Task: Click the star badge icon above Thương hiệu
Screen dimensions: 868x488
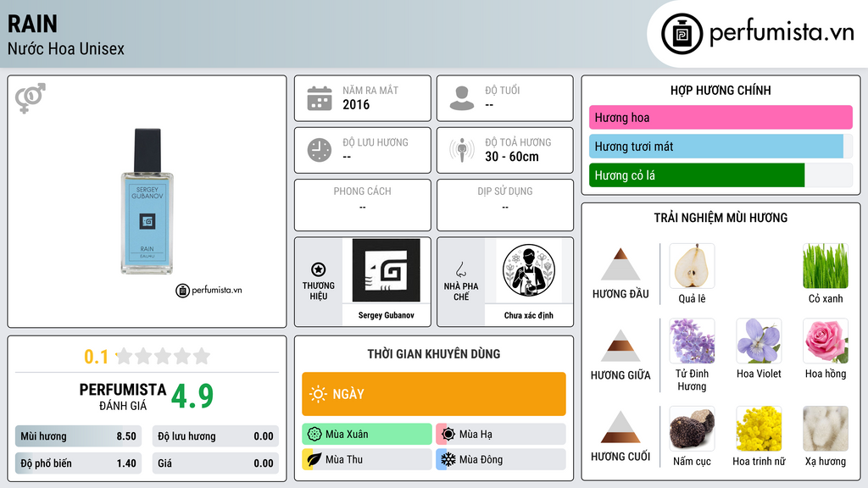Action: [319, 269]
